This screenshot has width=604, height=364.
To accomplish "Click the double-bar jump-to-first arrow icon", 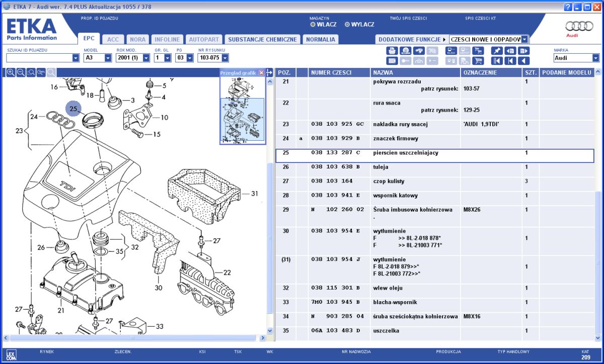I will point(497,61).
